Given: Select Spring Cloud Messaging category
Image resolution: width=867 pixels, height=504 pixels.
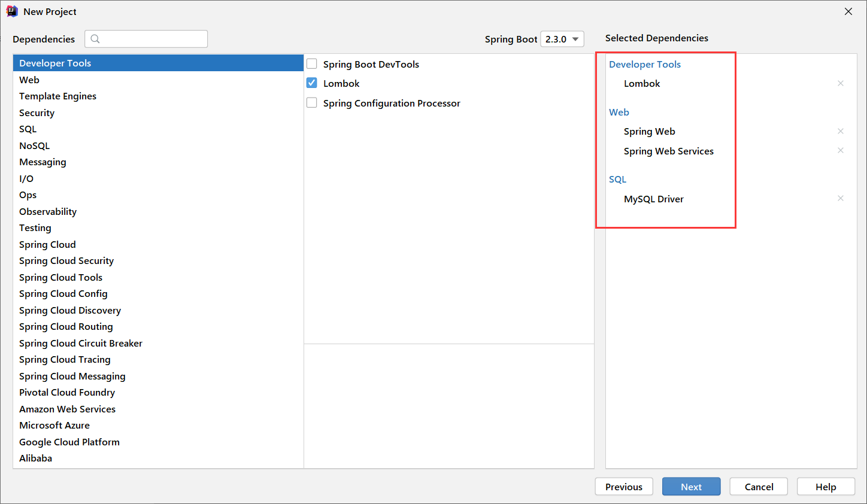Looking at the screenshot, I should (158, 376).
